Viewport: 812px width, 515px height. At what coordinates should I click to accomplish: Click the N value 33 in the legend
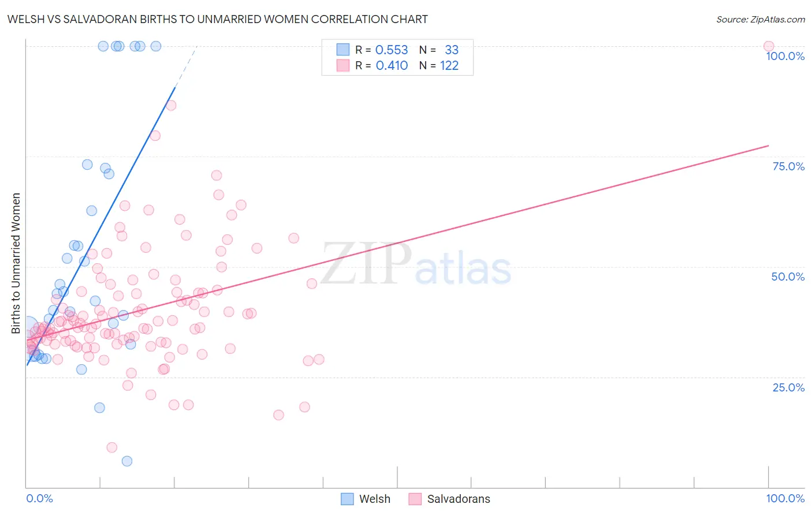point(452,50)
